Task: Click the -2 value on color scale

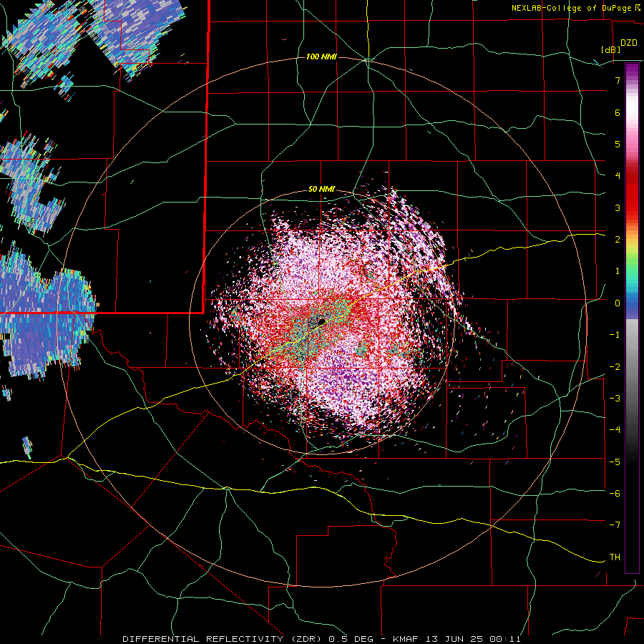Action: click(x=615, y=367)
